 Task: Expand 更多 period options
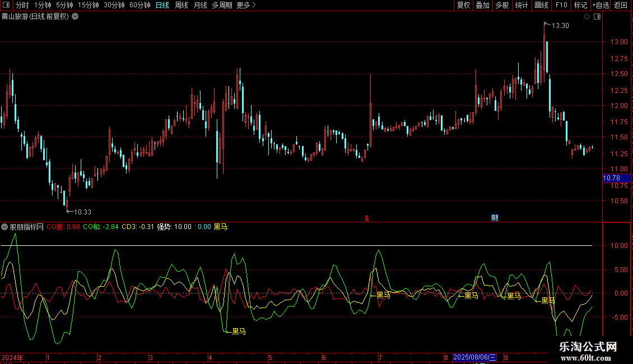click(x=246, y=6)
